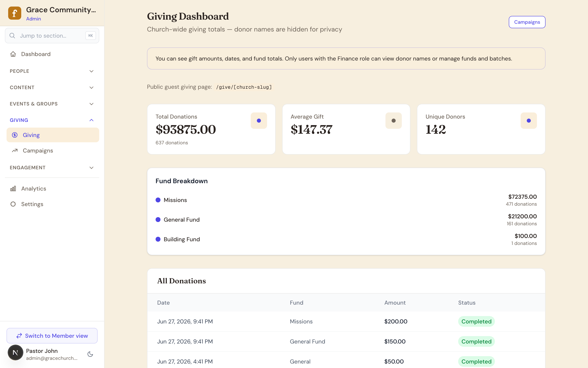The width and height of the screenshot is (588, 368).
Task: Focus the Jump to section search field
Action: (x=52, y=36)
